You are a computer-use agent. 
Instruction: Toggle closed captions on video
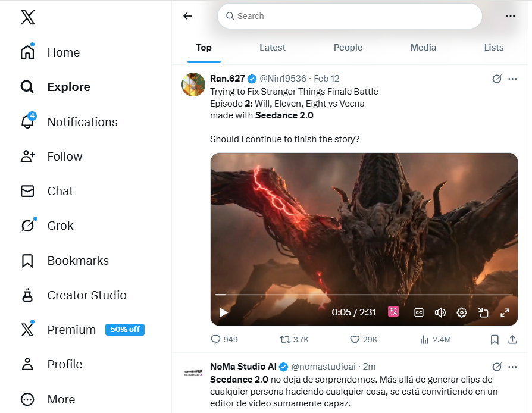click(x=419, y=312)
